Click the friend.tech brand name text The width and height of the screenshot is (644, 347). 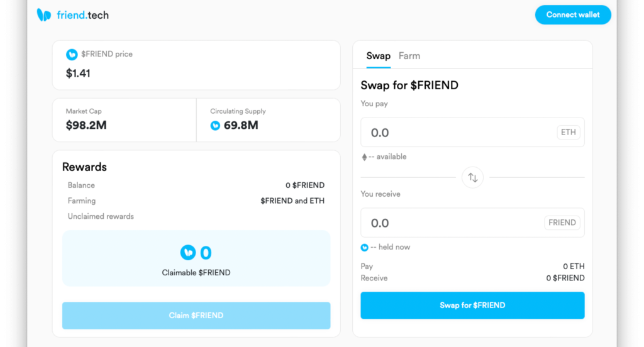82,15
